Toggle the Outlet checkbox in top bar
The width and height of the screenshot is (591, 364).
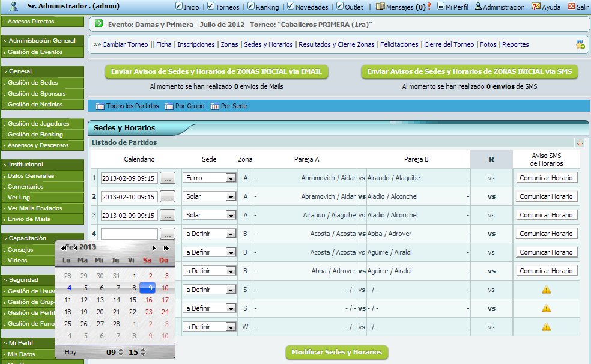[340, 7]
